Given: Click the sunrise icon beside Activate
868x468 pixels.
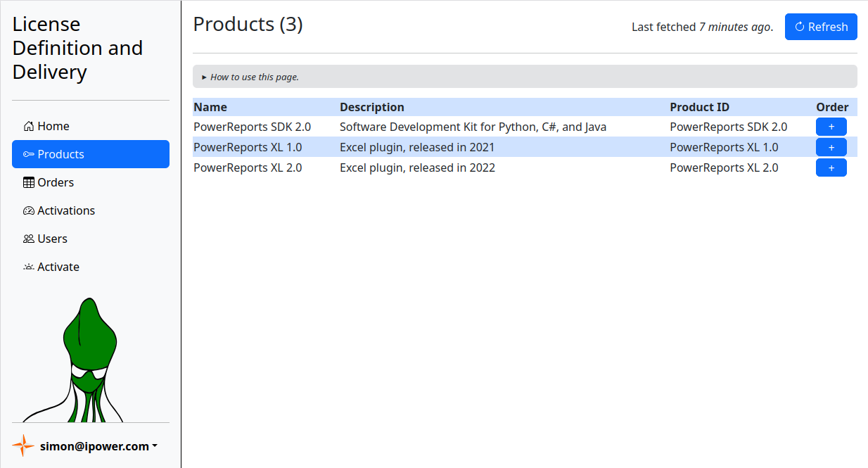Looking at the screenshot, I should click(x=29, y=267).
